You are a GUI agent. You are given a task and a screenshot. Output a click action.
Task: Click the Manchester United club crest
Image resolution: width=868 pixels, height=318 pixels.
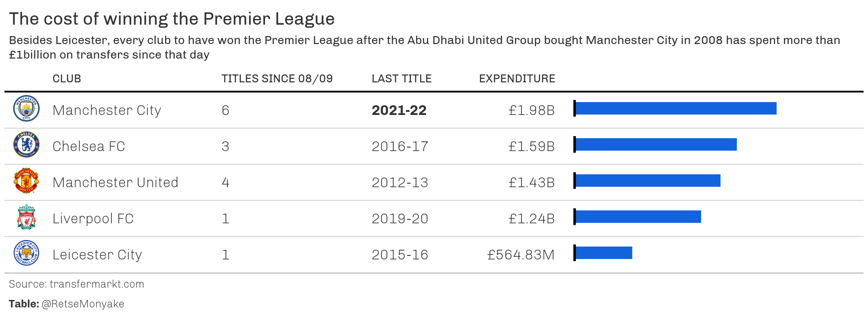point(26,181)
